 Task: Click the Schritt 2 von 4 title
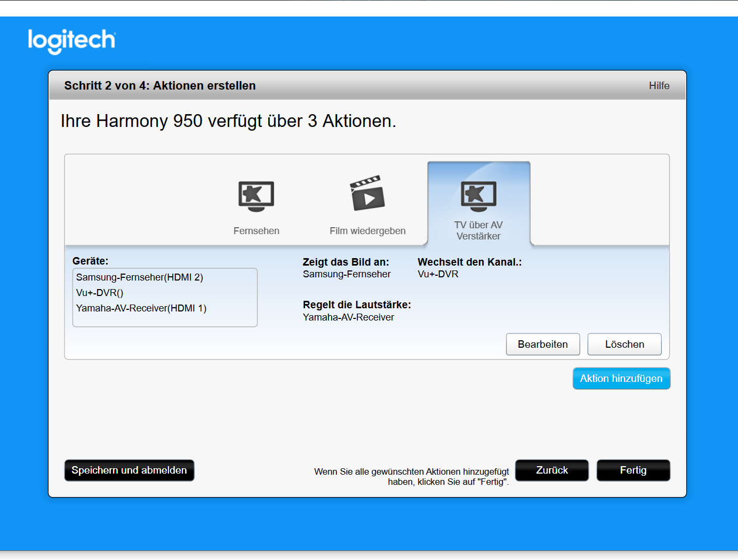pyautogui.click(x=160, y=85)
